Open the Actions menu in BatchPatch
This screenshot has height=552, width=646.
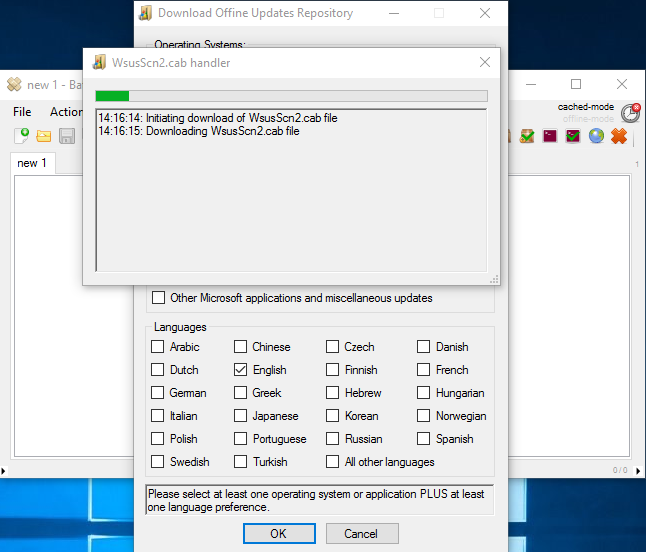pyautogui.click(x=66, y=112)
